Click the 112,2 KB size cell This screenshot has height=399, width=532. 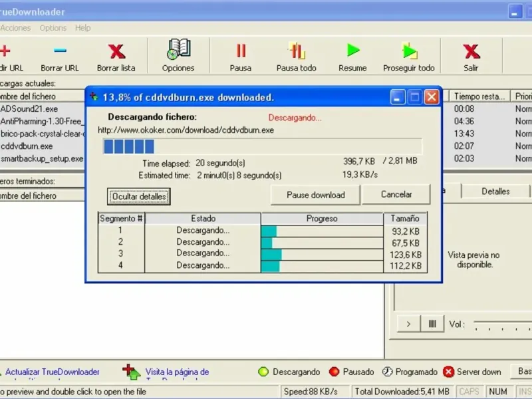406,265
